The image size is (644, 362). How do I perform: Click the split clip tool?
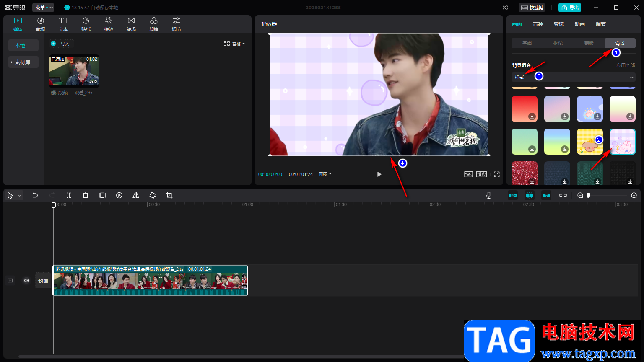69,195
